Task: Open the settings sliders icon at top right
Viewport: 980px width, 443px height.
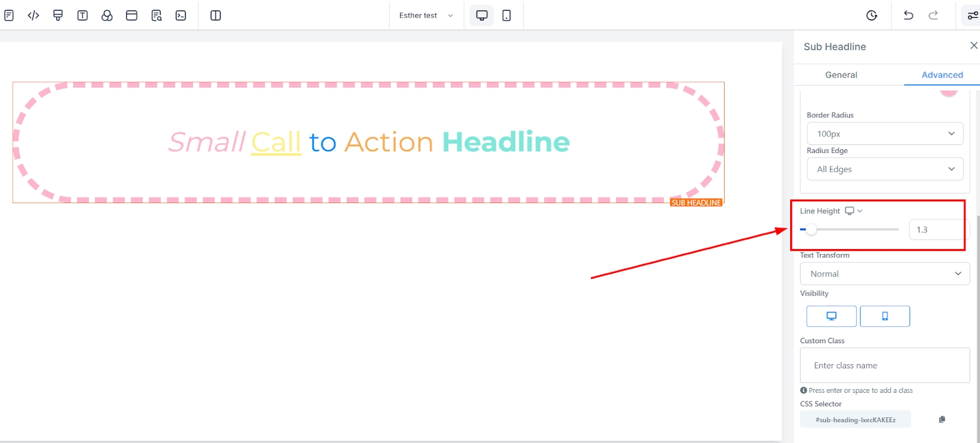Action: [x=972, y=15]
